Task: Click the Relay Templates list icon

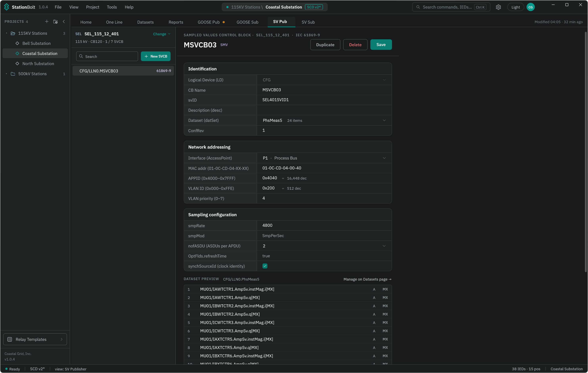Action: tap(10, 339)
